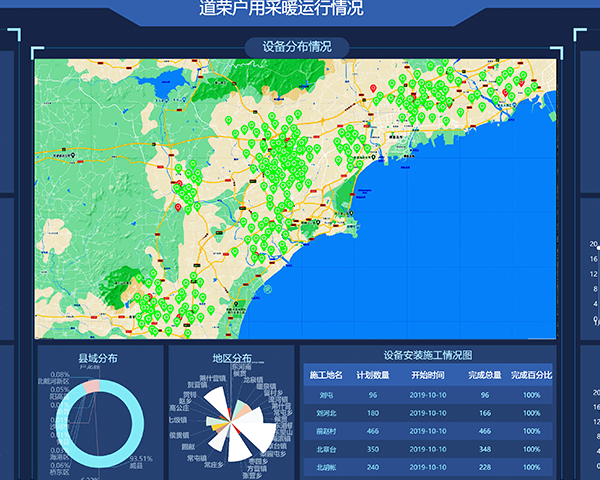Image resolution: width=600 pixels, height=480 pixels.
Task: Click the 北章台 row in the table
Action: click(427, 449)
